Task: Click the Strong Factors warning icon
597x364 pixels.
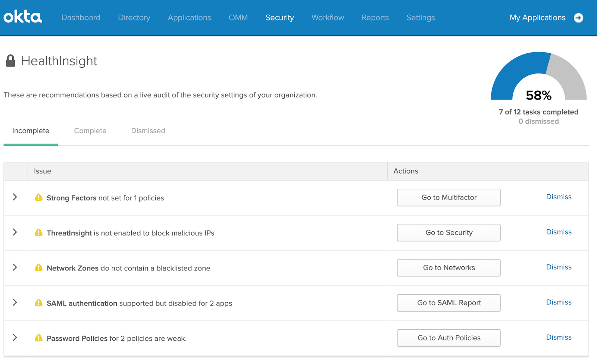Action: [x=38, y=198]
